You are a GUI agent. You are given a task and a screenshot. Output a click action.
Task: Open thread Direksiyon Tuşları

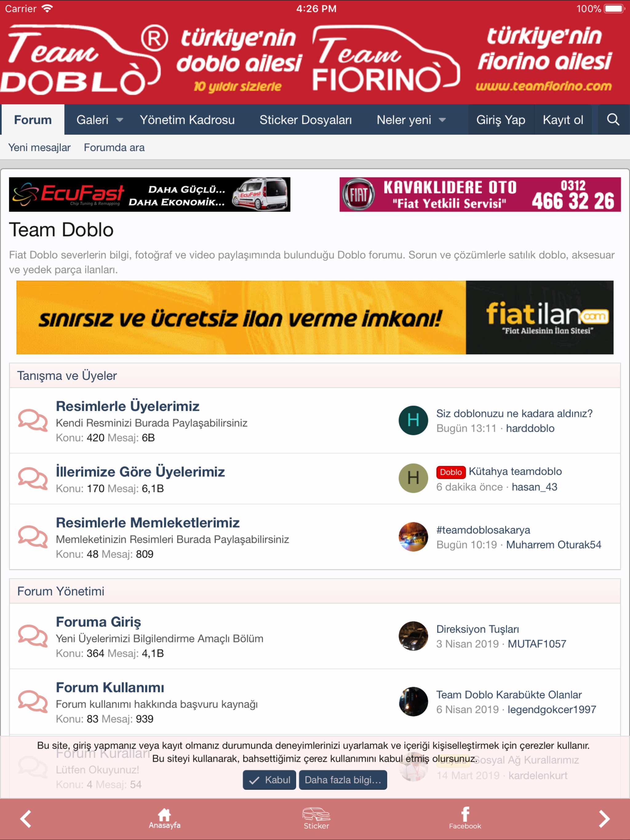click(478, 629)
